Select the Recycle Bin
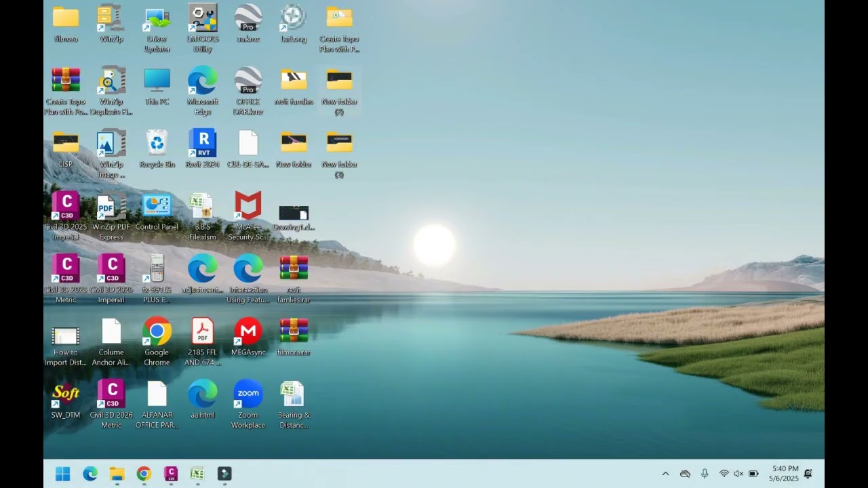Image resolution: width=868 pixels, height=488 pixels. pos(157,149)
